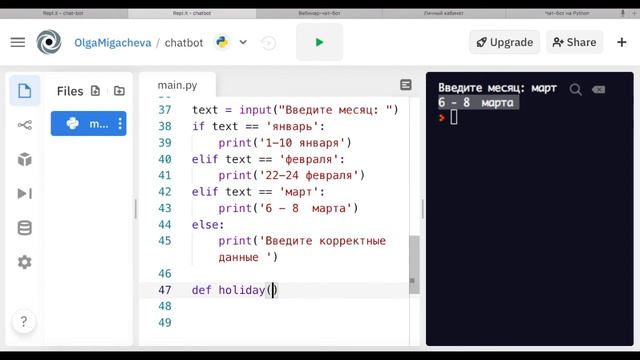Open the Files sidebar panel

point(24,91)
